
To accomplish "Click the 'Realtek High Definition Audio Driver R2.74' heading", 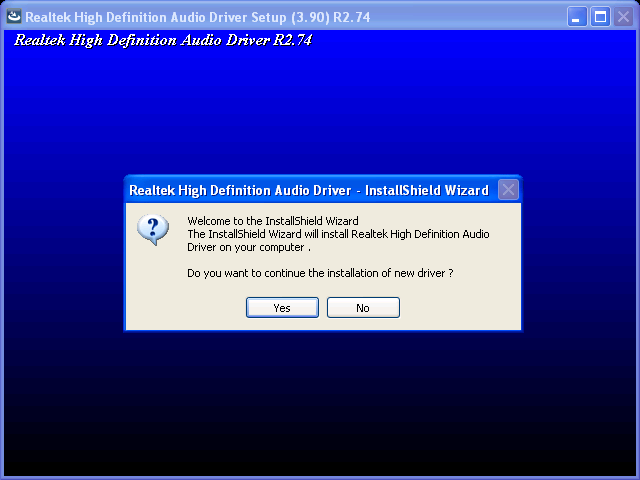I will [x=163, y=40].
